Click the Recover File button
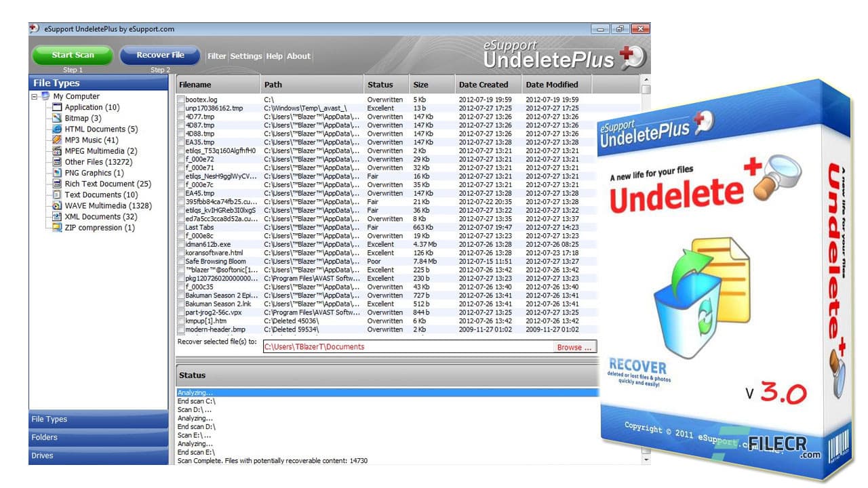This screenshot has width=868, height=488. [x=159, y=55]
